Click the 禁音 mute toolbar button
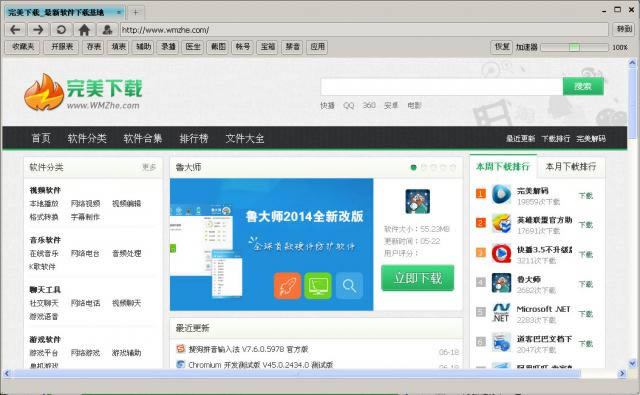 pos(293,47)
